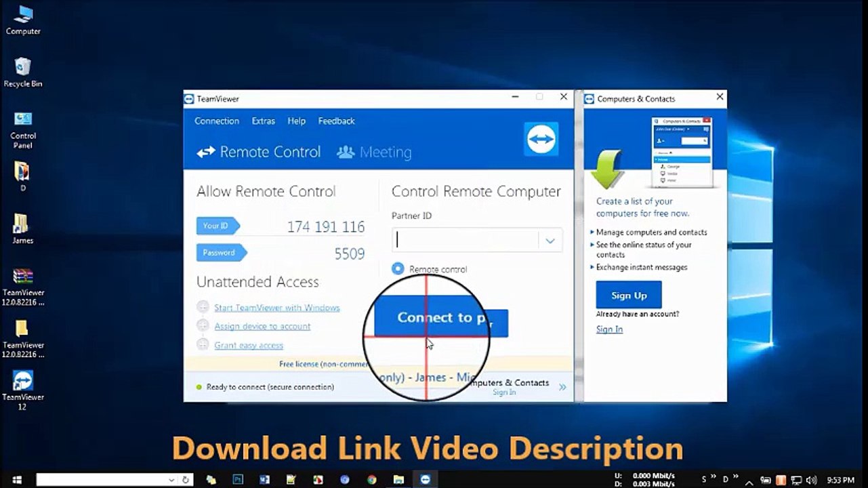This screenshot has height=488, width=868.
Task: Select the Remote control radio button
Action: tap(398, 268)
